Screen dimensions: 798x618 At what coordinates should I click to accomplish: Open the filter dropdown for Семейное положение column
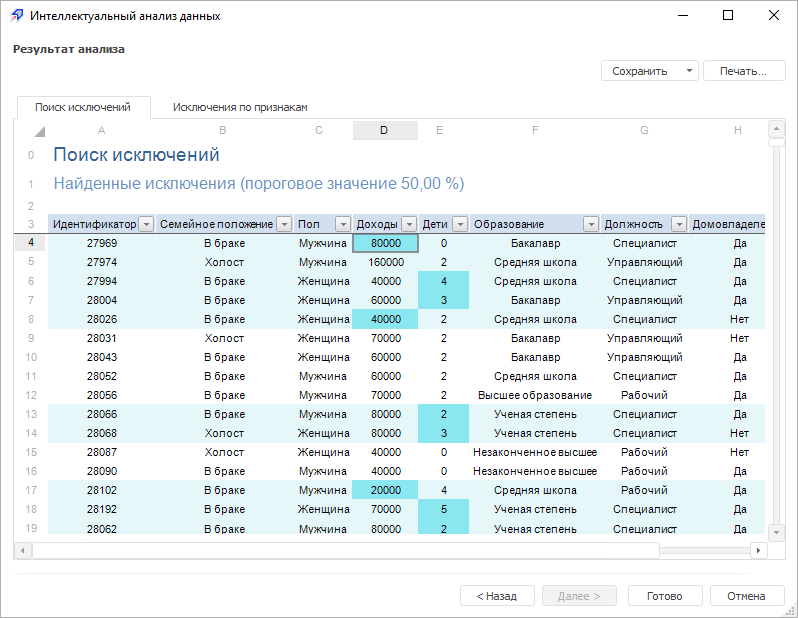[284, 224]
